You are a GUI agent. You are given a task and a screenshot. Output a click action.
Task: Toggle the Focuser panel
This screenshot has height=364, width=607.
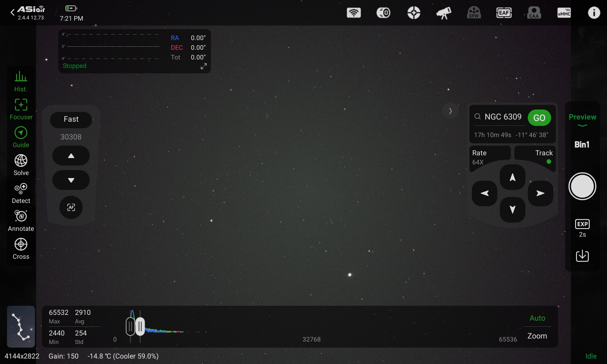[x=21, y=109]
